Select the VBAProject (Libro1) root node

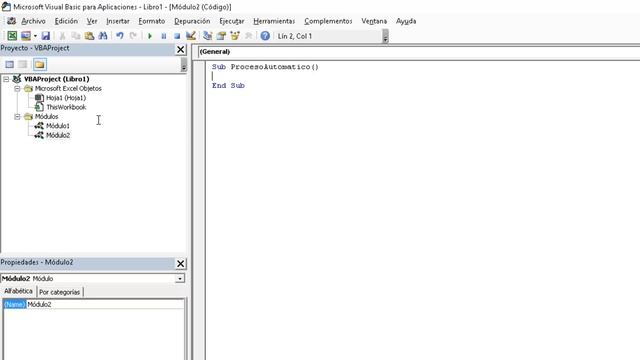(56, 79)
